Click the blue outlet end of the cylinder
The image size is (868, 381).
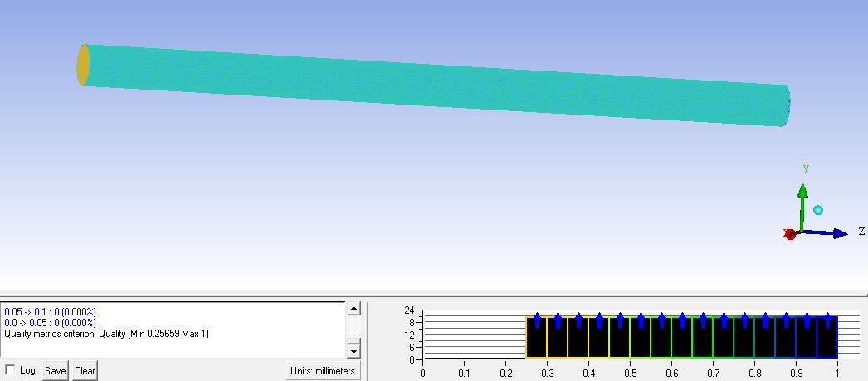788,106
